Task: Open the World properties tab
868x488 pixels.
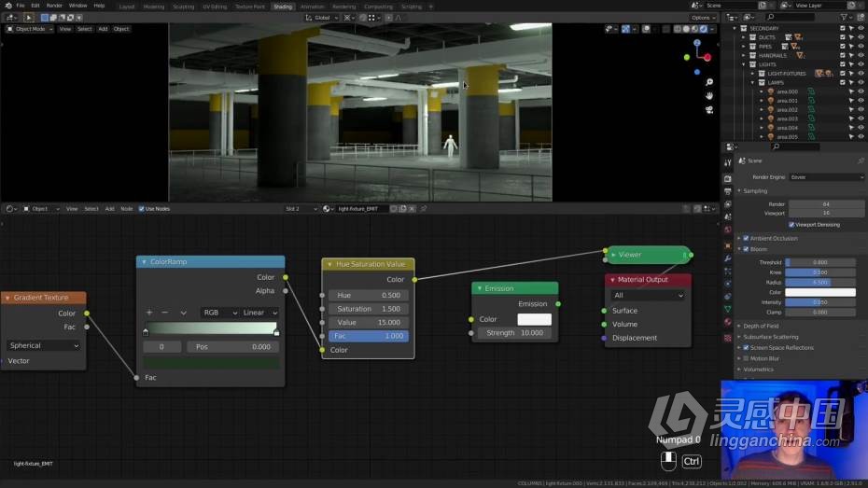Action: 727,230
